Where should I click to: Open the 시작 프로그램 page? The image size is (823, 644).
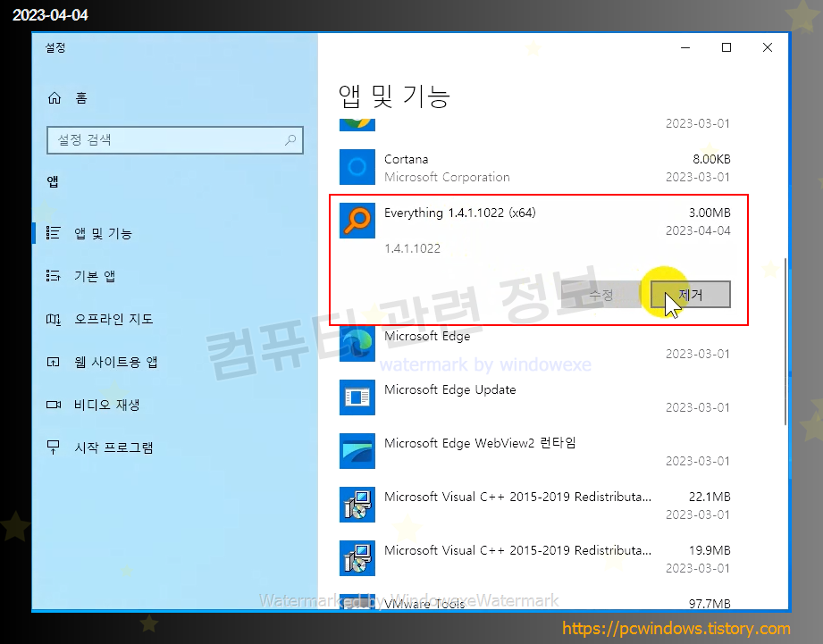[113, 447]
